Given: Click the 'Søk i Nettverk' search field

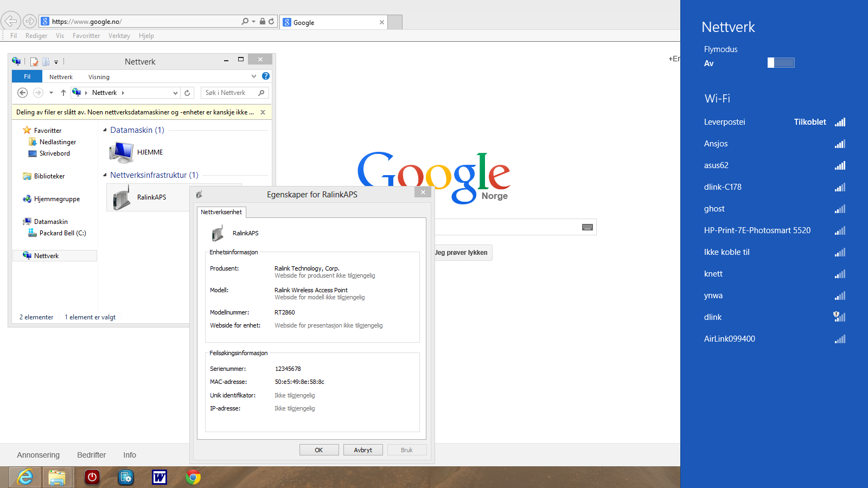Looking at the screenshot, I should (234, 93).
